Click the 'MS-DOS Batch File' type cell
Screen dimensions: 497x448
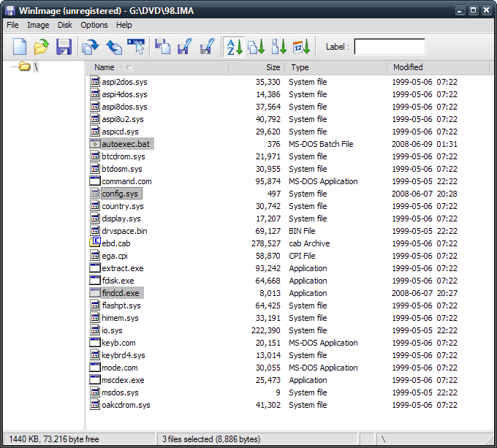pos(321,144)
